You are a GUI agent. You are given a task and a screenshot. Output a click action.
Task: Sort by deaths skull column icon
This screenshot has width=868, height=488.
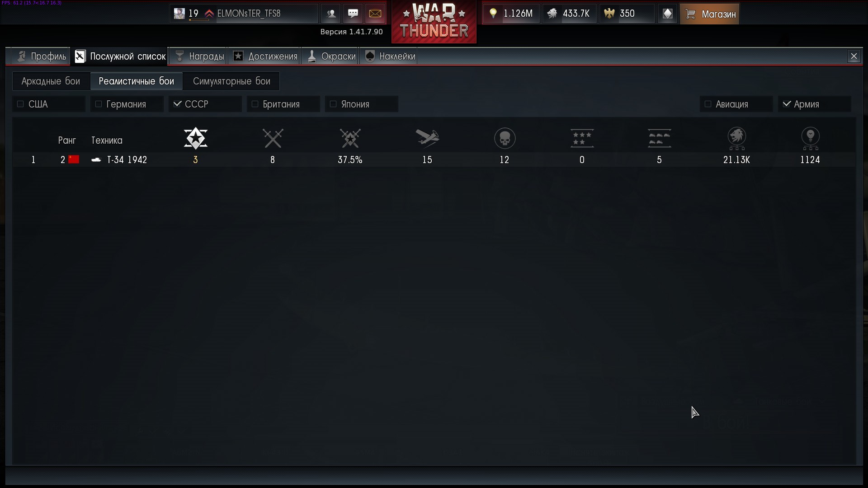tap(505, 138)
